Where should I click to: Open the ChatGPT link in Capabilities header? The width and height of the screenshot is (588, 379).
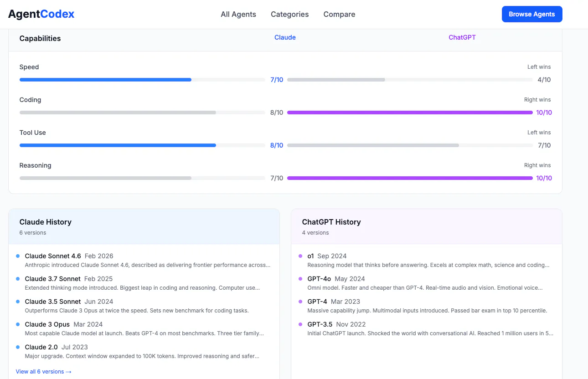[x=462, y=37]
